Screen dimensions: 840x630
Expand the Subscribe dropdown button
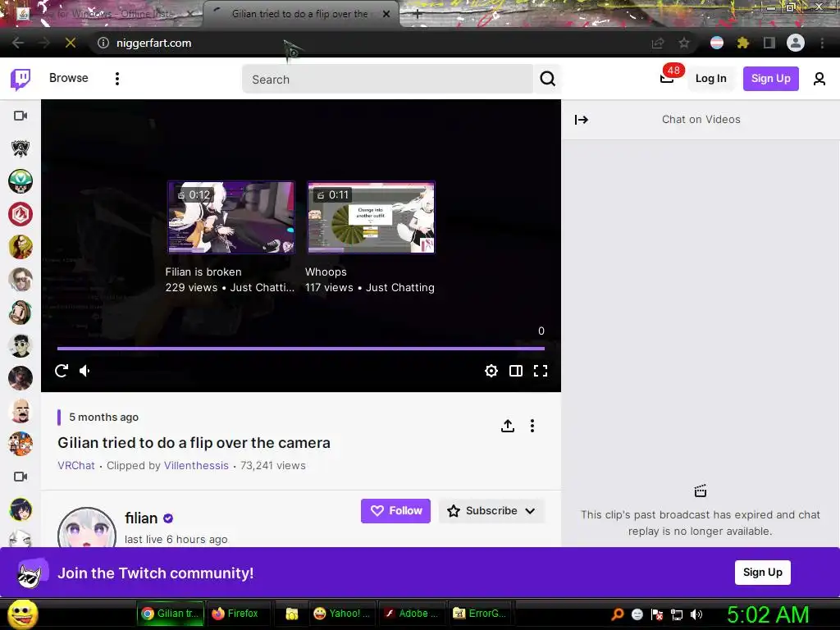pyautogui.click(x=491, y=511)
